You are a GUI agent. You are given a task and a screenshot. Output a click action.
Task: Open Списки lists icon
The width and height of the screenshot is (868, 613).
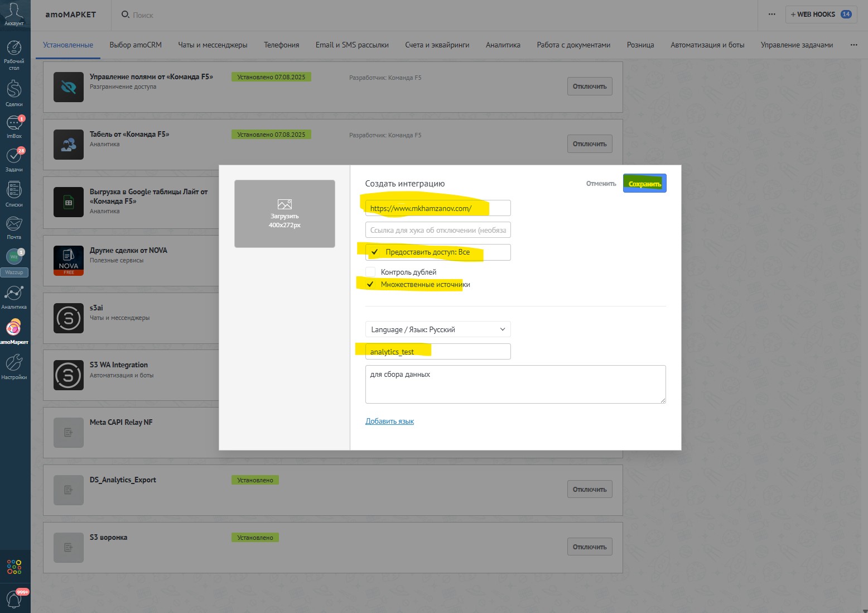click(x=14, y=194)
